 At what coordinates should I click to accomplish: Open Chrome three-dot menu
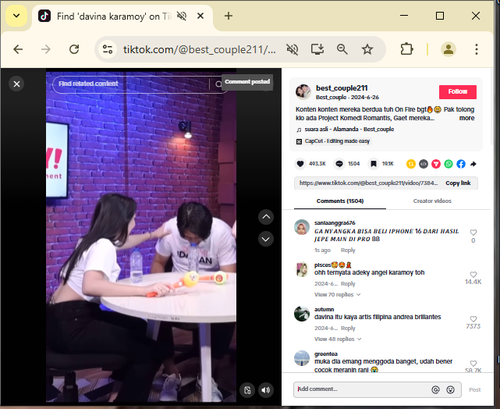pyautogui.click(x=476, y=49)
